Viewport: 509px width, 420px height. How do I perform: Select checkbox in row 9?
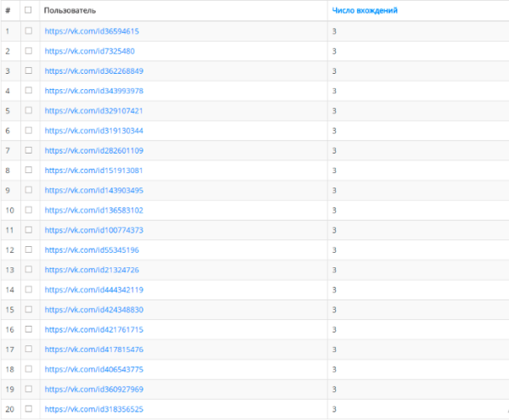click(x=29, y=190)
